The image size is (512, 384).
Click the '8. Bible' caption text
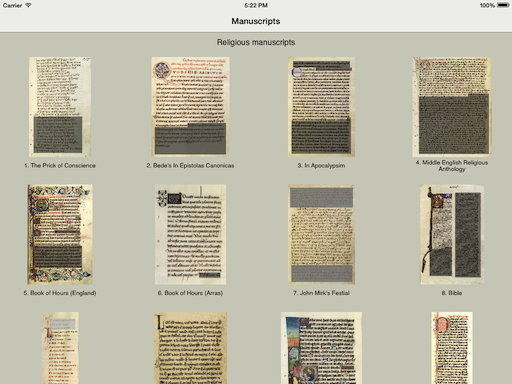click(452, 293)
